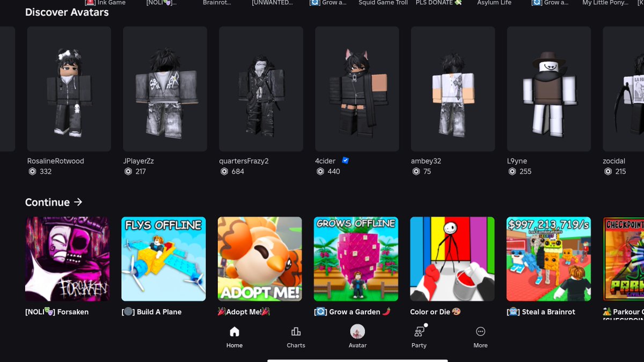Tap your Avatar profile icon in bottom bar
The width and height of the screenshot is (644, 362).
point(357,331)
